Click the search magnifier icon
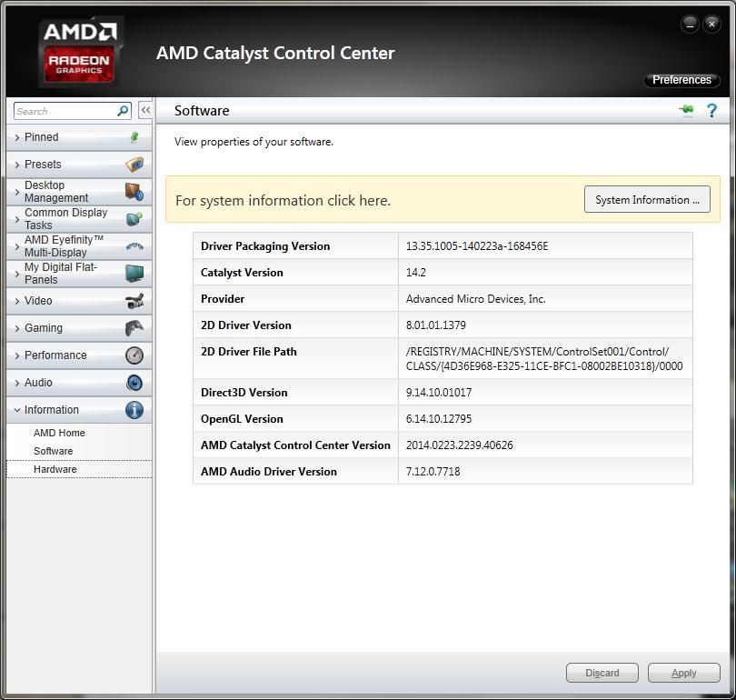Viewport: 736px width, 700px height. [123, 111]
